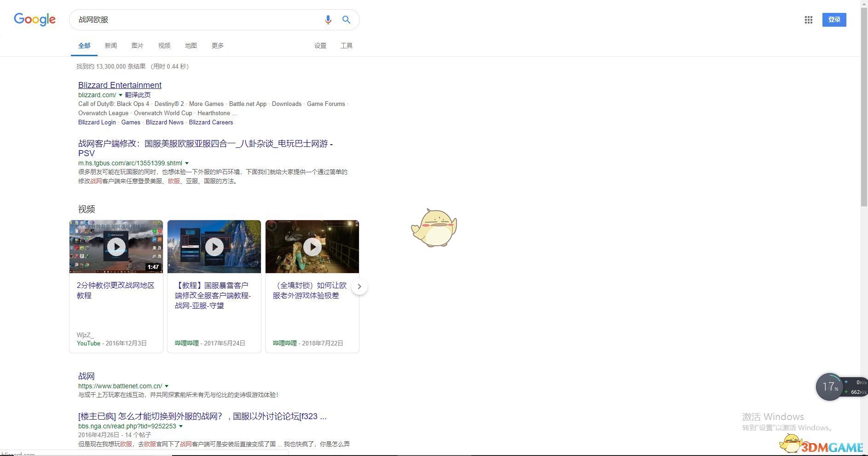This screenshot has height=456, width=868.
Task: Open the 17% memory accelerator ball
Action: tap(830, 387)
